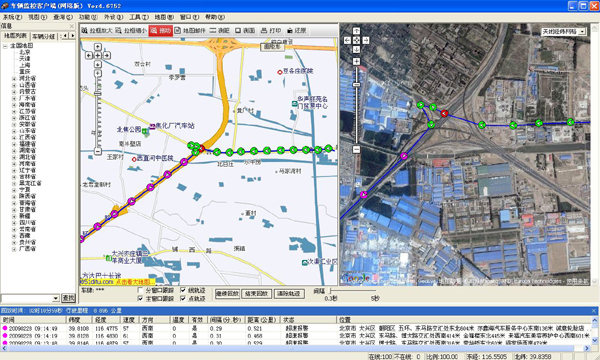
Task: Click the measure area tool (测面)
Action: tap(245, 31)
